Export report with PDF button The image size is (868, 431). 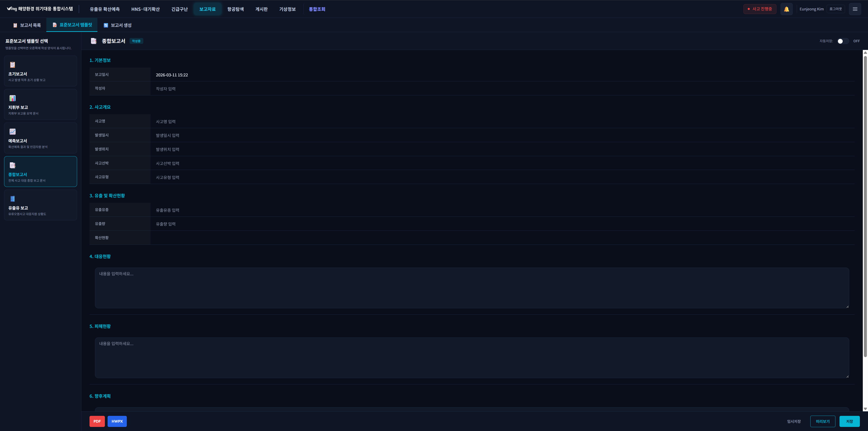coord(97,421)
